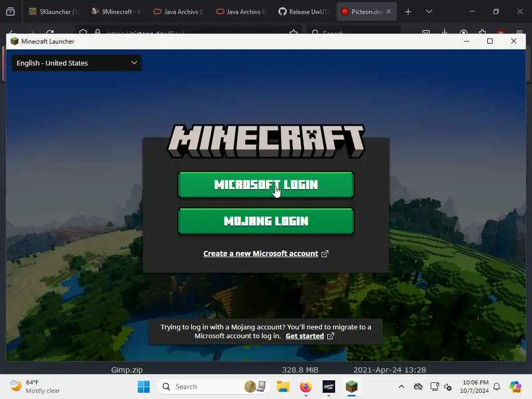
Task: Click the display/network tray icon
Action: pos(434,387)
